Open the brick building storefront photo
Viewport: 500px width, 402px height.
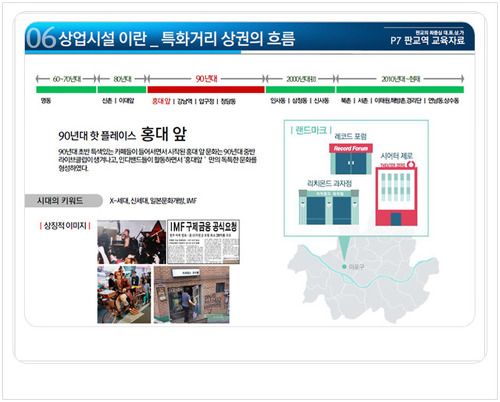tap(191, 295)
